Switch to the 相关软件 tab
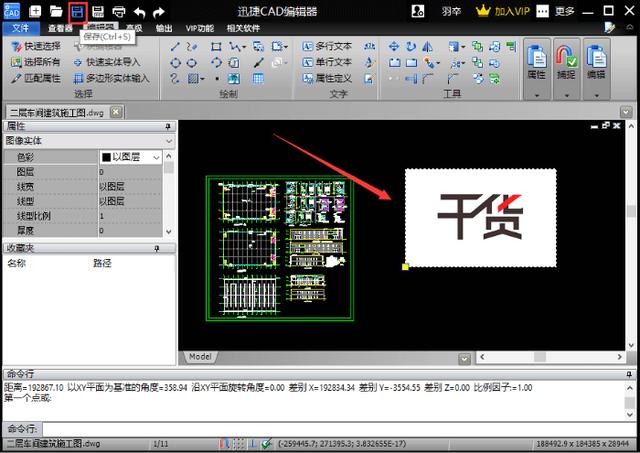 coord(243,28)
